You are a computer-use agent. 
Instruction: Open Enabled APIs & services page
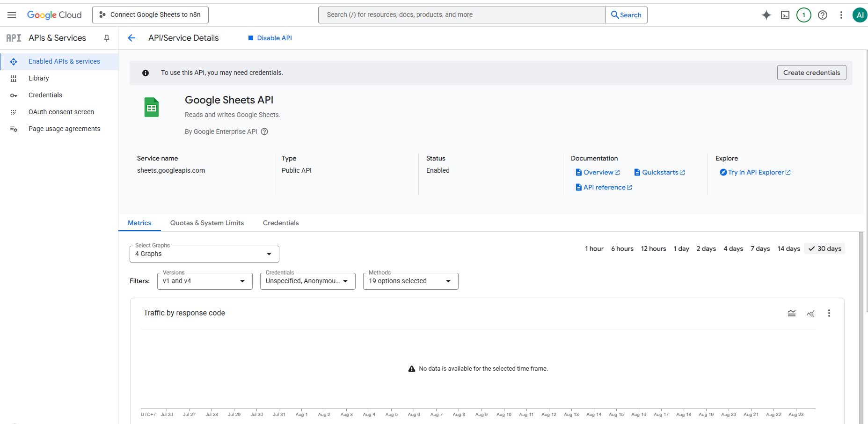point(59,61)
